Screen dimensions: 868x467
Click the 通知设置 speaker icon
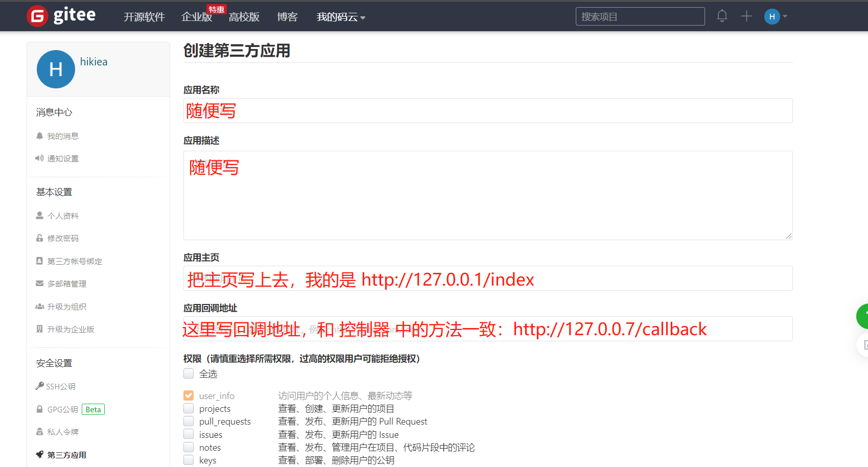(39, 158)
